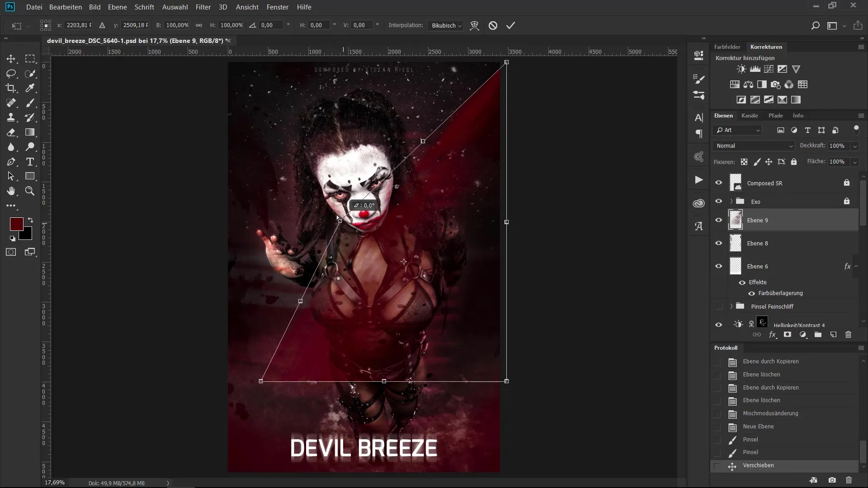Screen dimensions: 868x488
Task: Expand the Exo group
Action: [731, 202]
